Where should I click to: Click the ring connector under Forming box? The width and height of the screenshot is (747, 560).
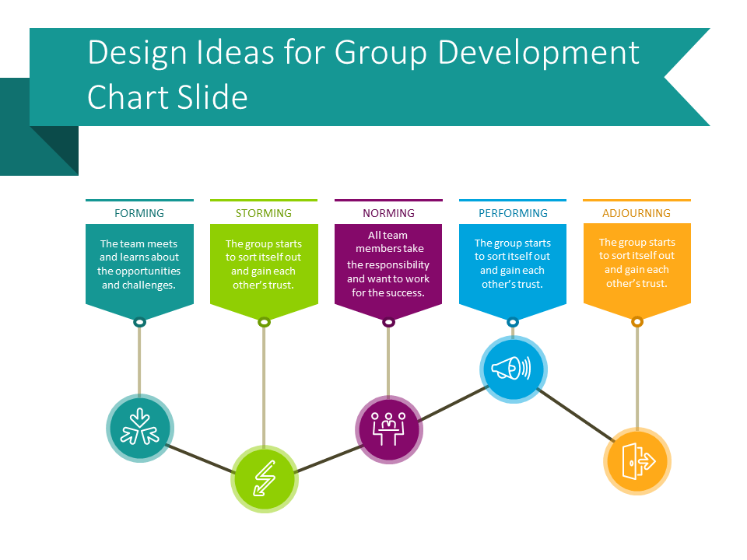(139, 322)
